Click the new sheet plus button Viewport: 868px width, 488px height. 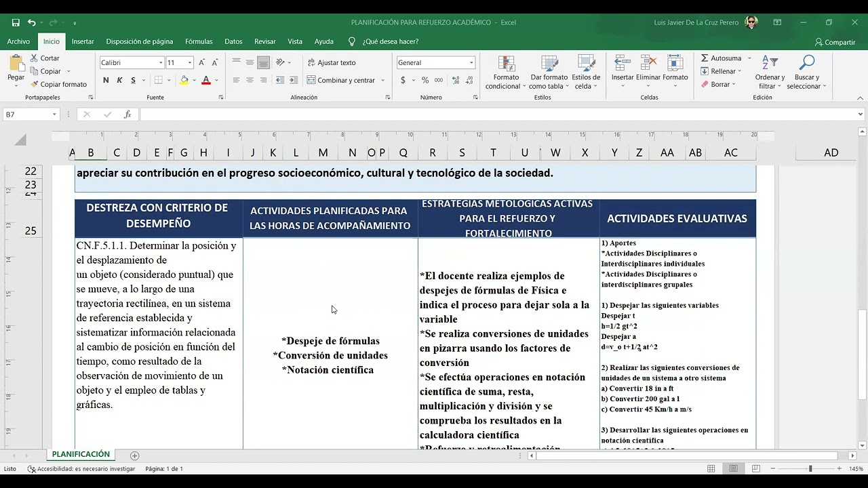pos(134,455)
